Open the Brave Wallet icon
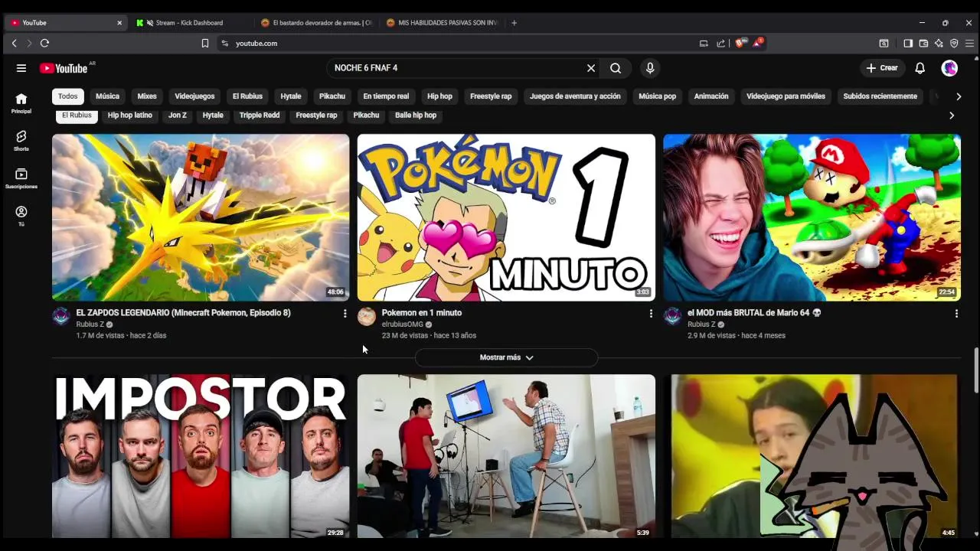 tap(923, 44)
